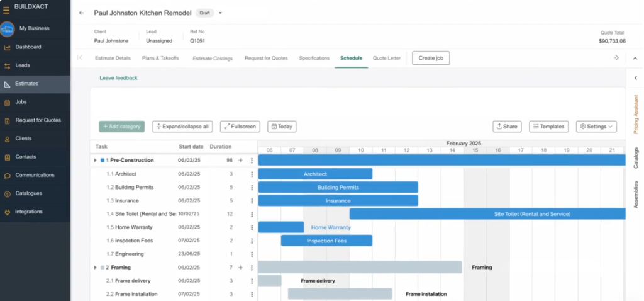Open three-dot menu for Inspection Fees task
The width and height of the screenshot is (644, 301).
point(252,241)
